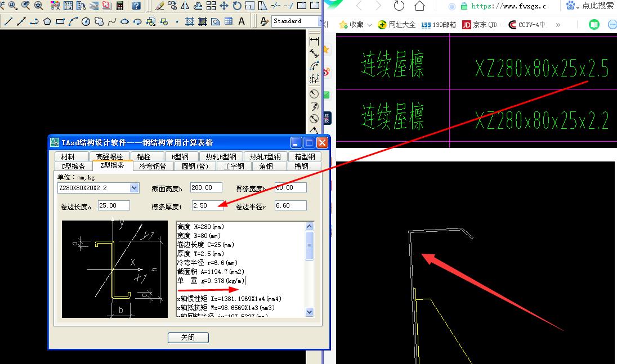Select the Copy objects tool

[x=172, y=6]
